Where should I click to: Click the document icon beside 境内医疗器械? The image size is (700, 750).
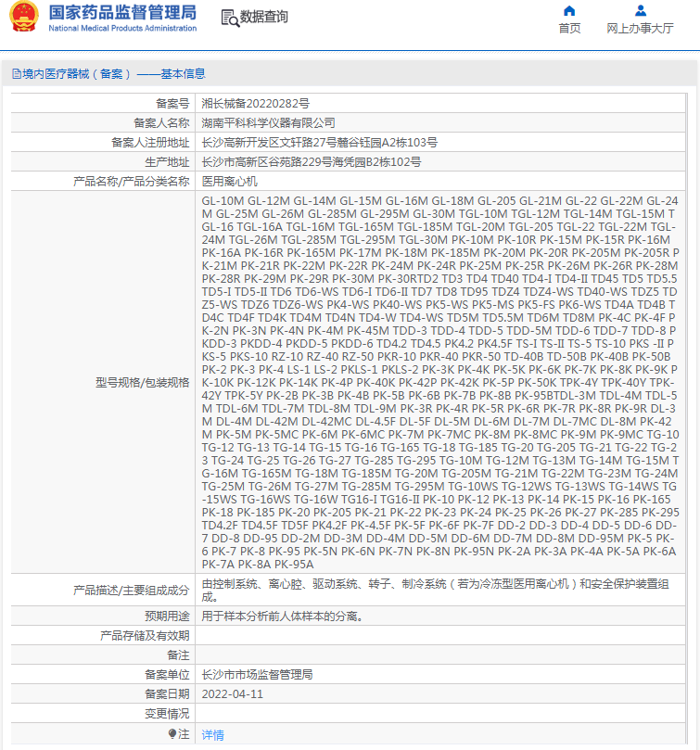coord(16,74)
